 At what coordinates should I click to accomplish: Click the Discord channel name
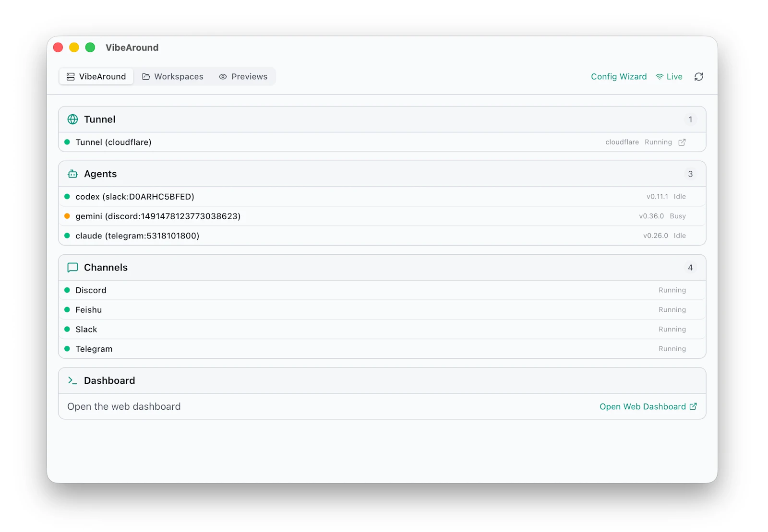tap(91, 290)
